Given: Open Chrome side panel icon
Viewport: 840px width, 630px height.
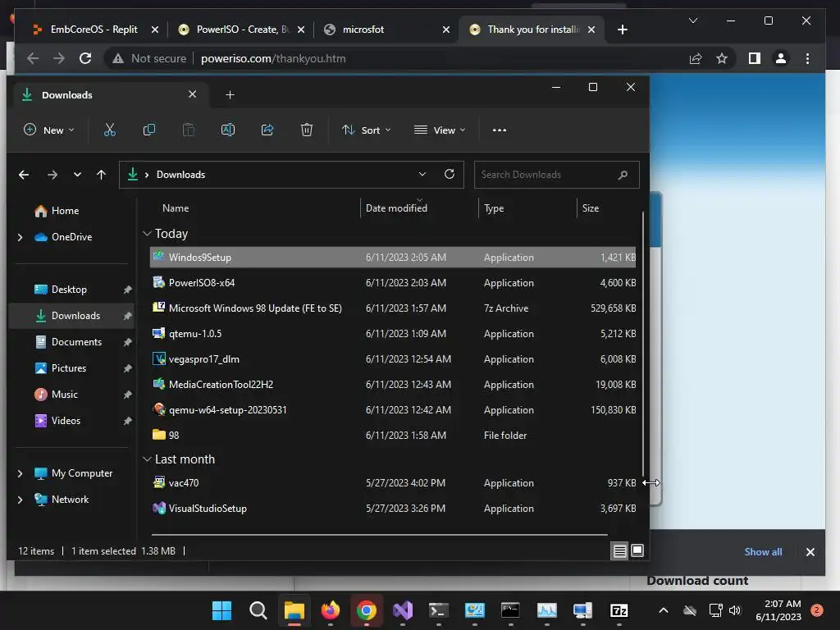Looking at the screenshot, I should point(755,58).
